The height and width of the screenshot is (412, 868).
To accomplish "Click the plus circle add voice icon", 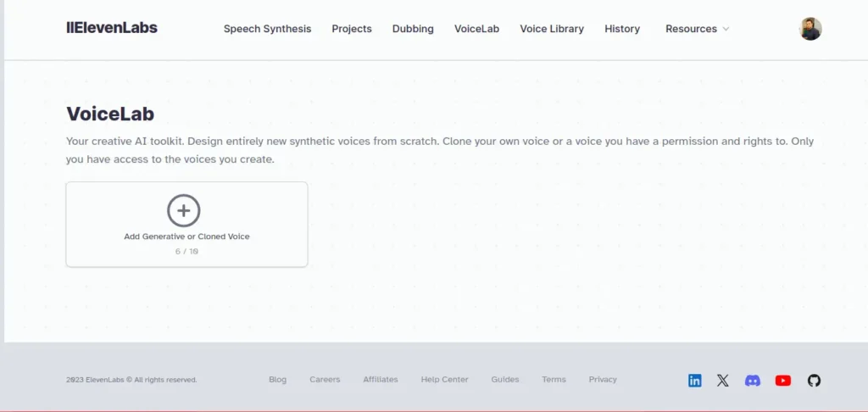I will (184, 210).
